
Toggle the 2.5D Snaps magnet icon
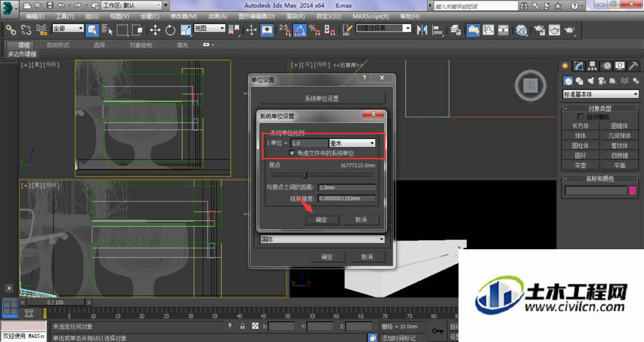pos(284,30)
